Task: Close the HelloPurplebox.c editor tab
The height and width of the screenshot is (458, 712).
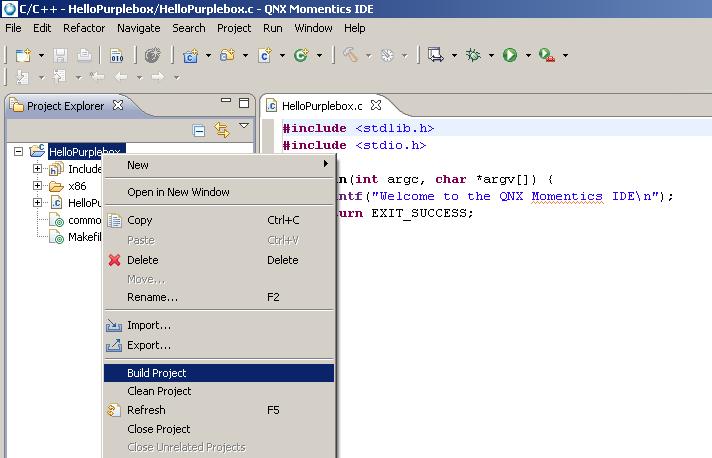Action: point(376,105)
